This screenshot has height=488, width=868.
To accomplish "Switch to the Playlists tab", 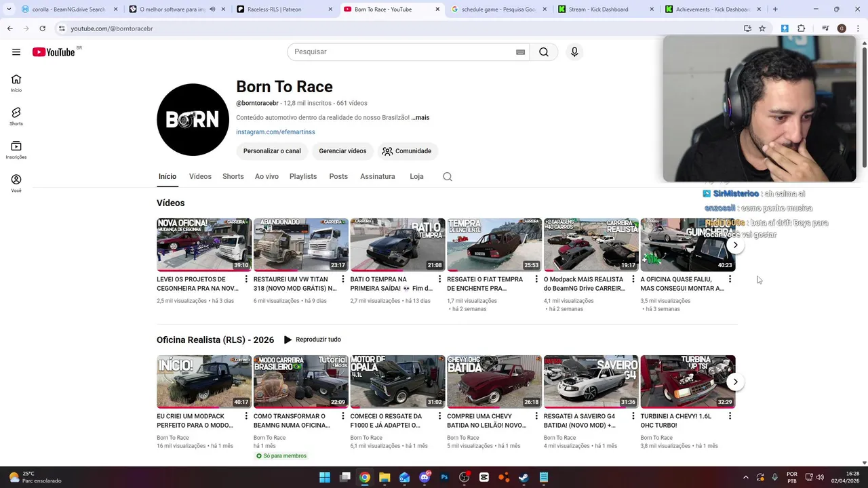I will [x=303, y=176].
